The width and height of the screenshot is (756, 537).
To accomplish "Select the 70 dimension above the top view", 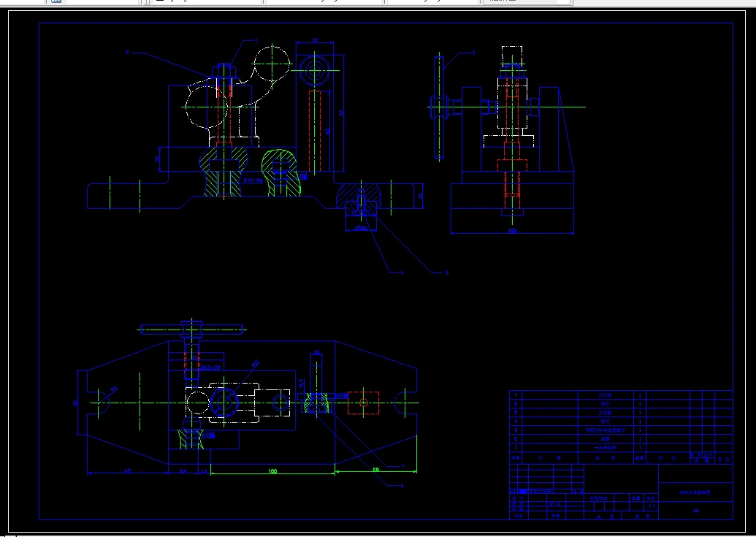I will click(x=315, y=41).
